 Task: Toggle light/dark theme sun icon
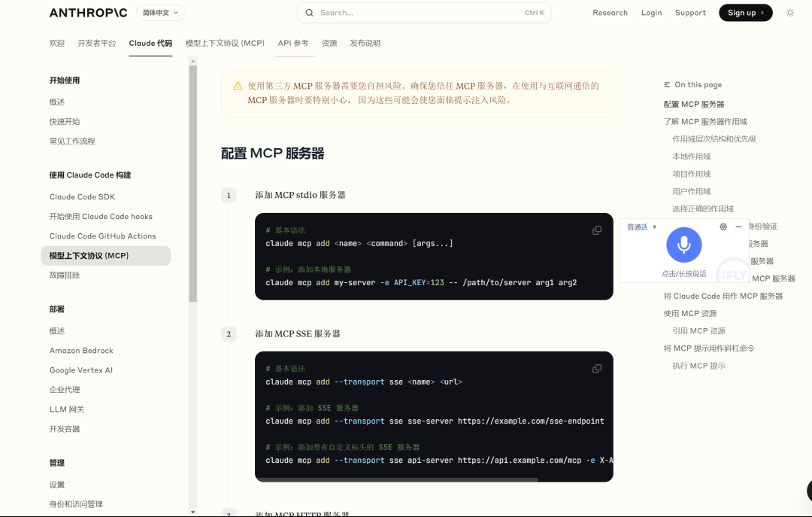click(789, 13)
